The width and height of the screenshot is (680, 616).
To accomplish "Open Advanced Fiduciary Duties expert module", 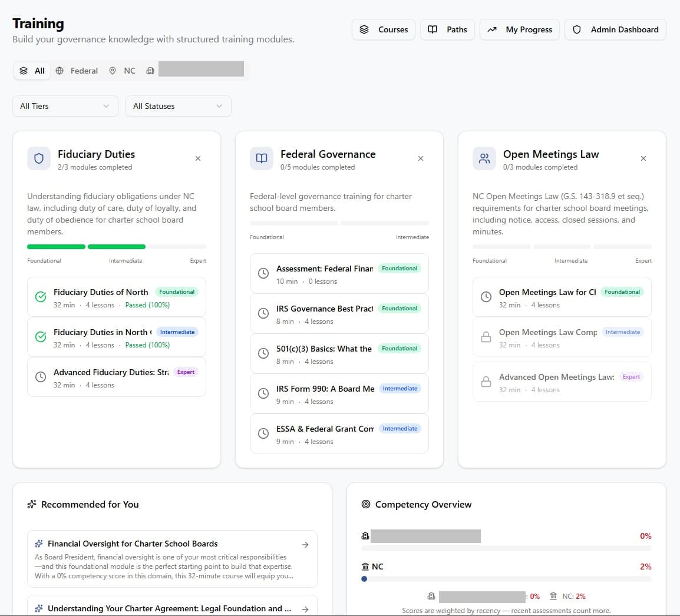I will (x=117, y=377).
